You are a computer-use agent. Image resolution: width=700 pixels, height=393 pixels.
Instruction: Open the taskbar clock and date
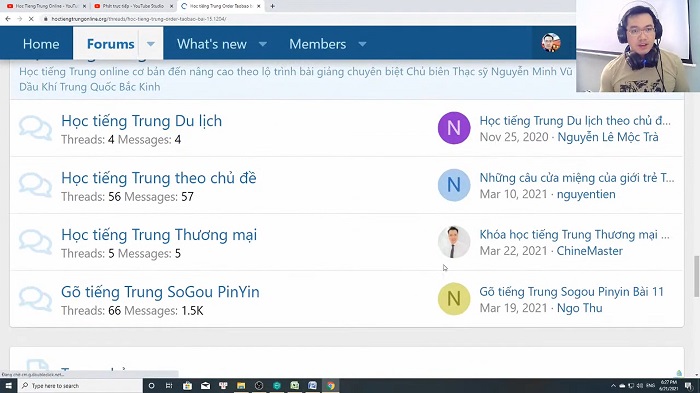click(x=669, y=385)
